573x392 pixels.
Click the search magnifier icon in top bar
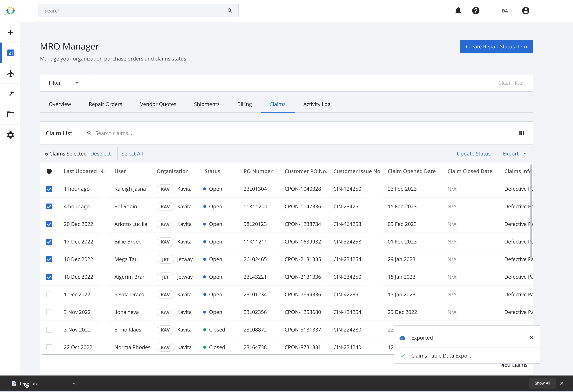click(230, 11)
